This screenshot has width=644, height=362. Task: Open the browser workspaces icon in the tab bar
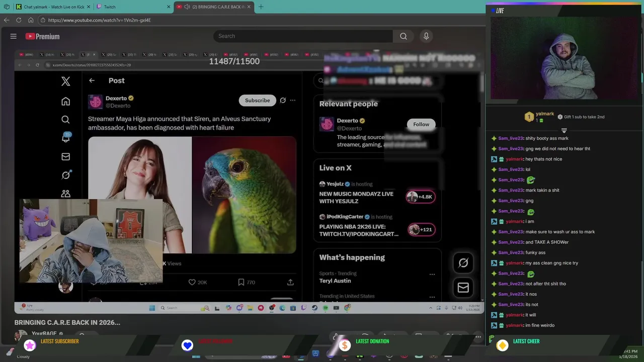click(7, 7)
